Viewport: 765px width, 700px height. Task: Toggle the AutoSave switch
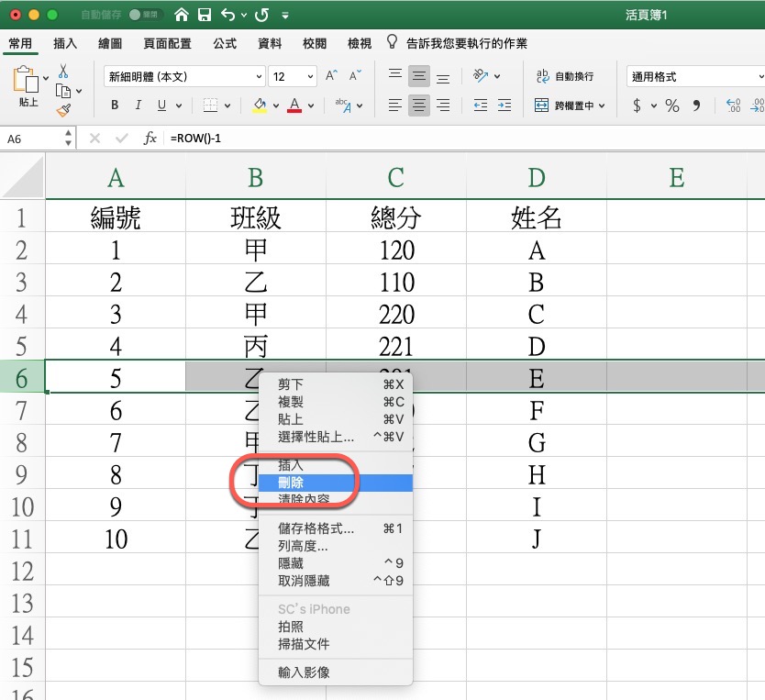(x=143, y=16)
